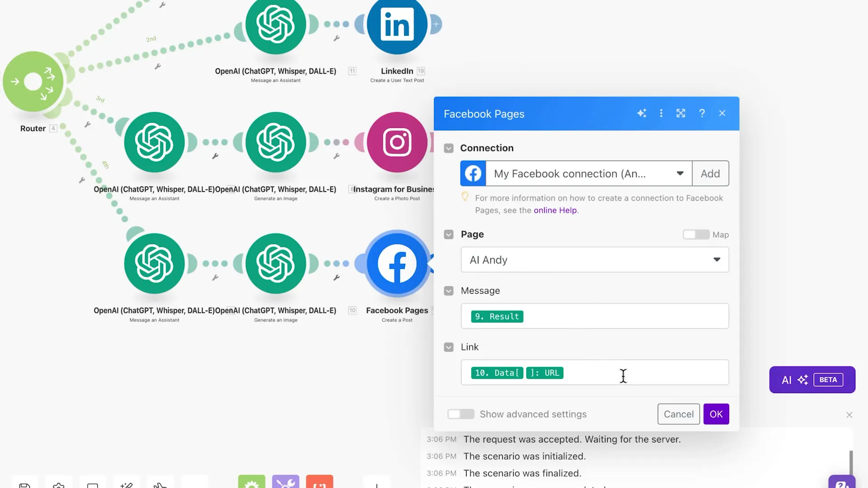This screenshot has height=488, width=868.
Task: Click log entry 'The scenario was finalized.'
Action: pos(522,473)
